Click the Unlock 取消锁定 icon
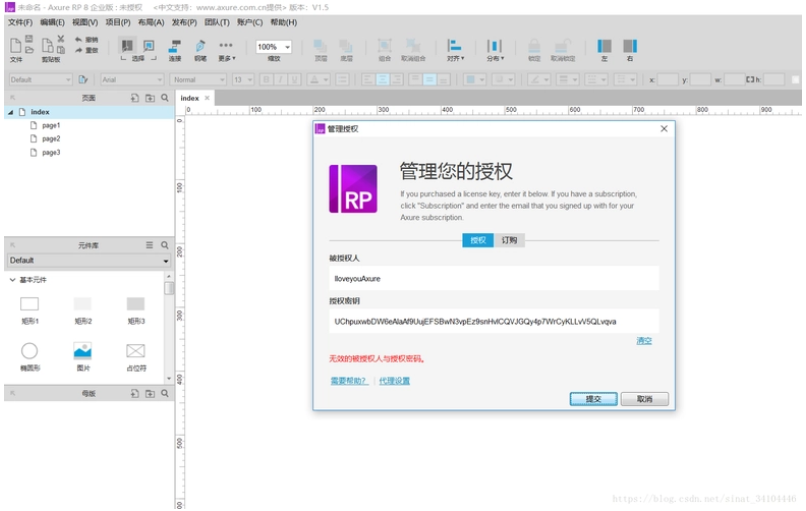This screenshot has width=806, height=511. tap(562, 46)
